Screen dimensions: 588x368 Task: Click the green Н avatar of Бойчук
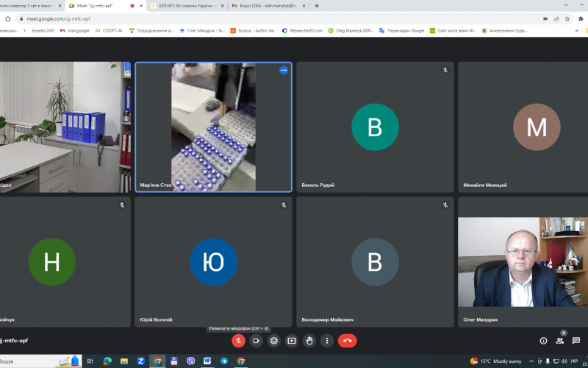pyautogui.click(x=51, y=262)
